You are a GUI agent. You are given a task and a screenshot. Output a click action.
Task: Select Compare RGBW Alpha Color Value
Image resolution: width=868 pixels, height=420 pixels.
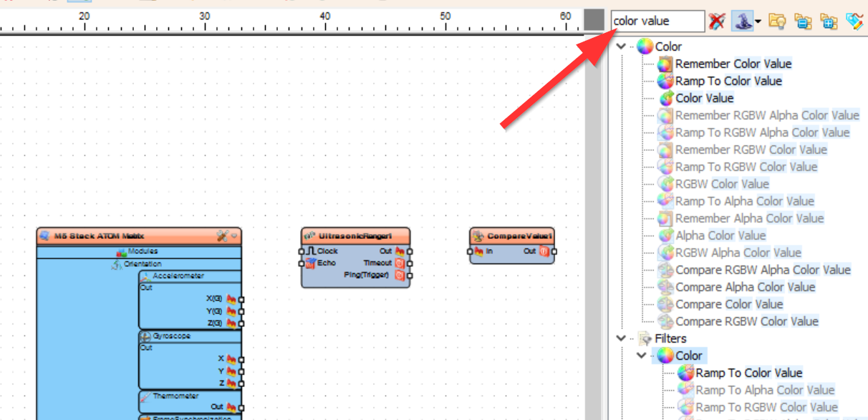(x=763, y=270)
